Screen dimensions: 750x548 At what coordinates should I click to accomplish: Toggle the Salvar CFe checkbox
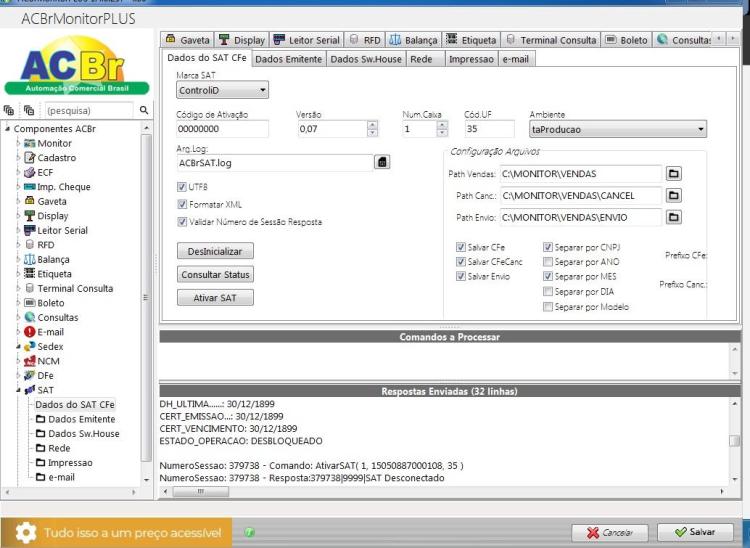[x=461, y=247]
